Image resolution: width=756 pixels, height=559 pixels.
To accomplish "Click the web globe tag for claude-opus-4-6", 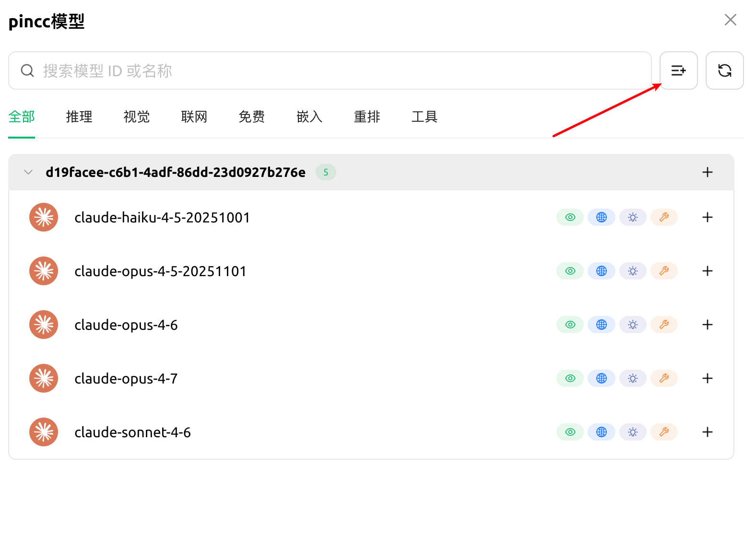I will pyautogui.click(x=602, y=325).
